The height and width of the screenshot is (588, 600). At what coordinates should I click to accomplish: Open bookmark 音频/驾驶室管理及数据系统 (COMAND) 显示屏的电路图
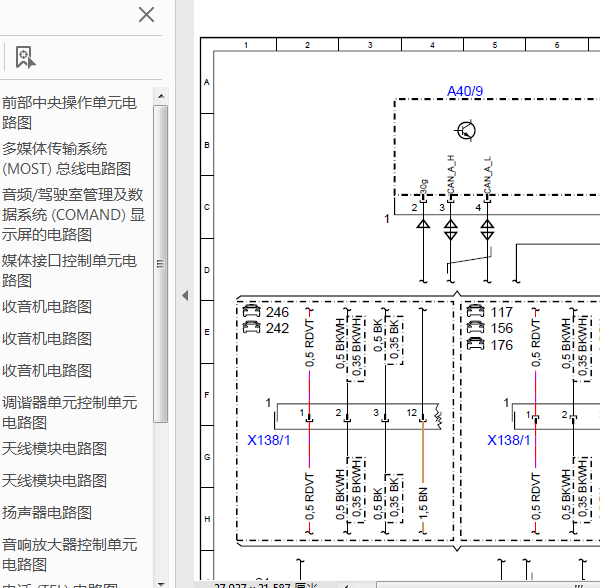(x=73, y=214)
